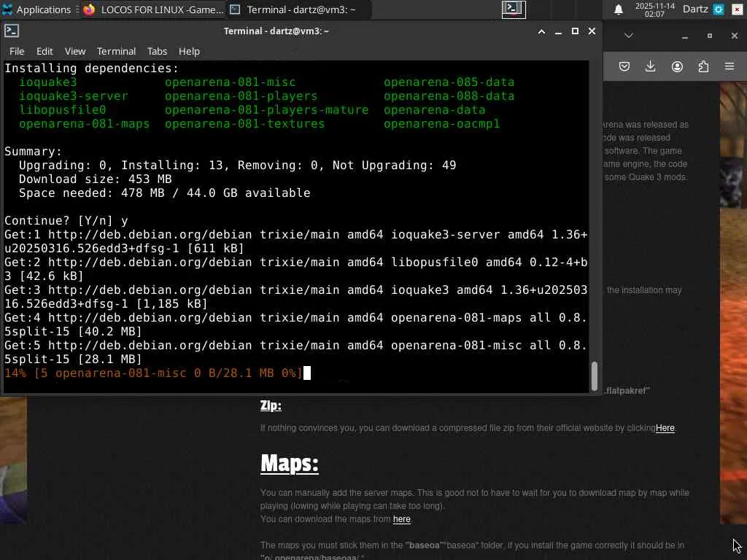Open the Terminal menu in the menu bar

point(116,52)
